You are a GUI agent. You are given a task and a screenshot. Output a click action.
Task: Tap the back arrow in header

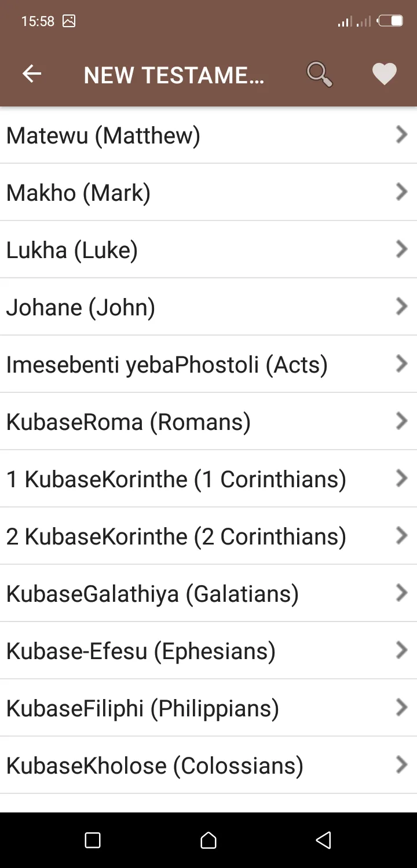32,74
